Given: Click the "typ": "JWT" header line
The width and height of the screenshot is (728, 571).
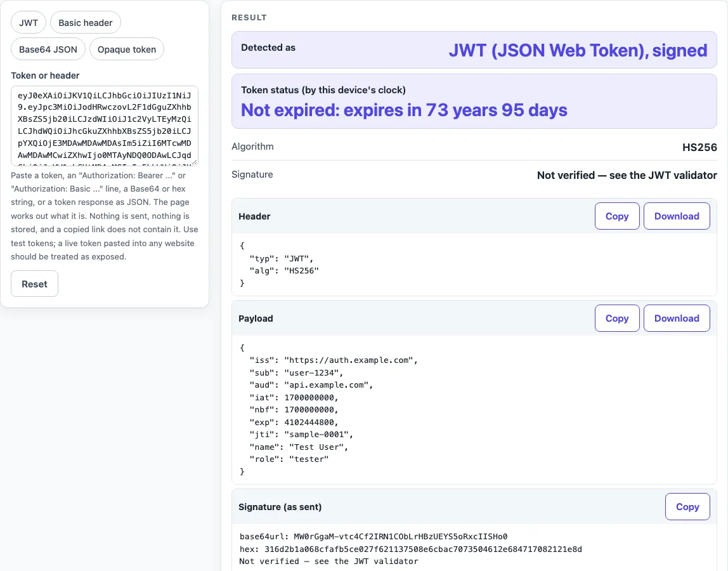Looking at the screenshot, I should pyautogui.click(x=282, y=258).
